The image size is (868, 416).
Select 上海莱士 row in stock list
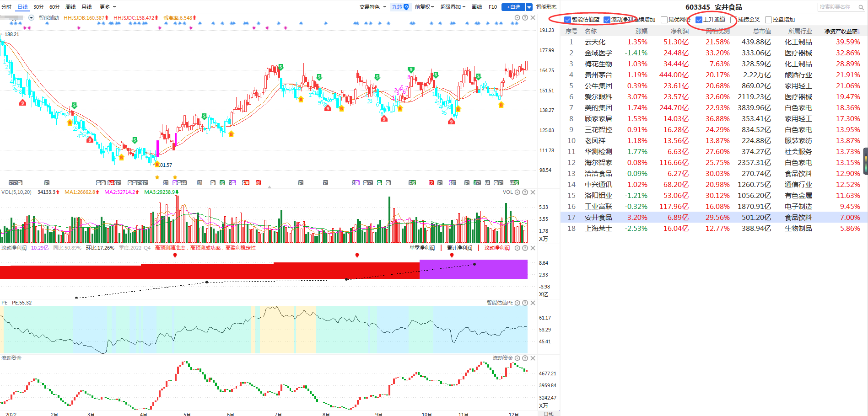tap(714, 229)
